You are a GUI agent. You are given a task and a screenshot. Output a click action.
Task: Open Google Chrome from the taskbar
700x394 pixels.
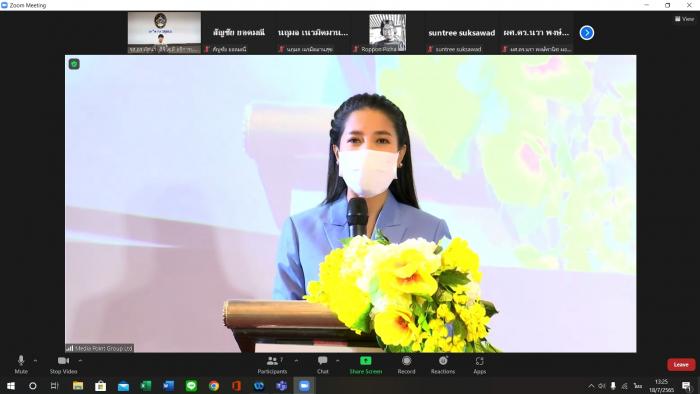(x=214, y=386)
